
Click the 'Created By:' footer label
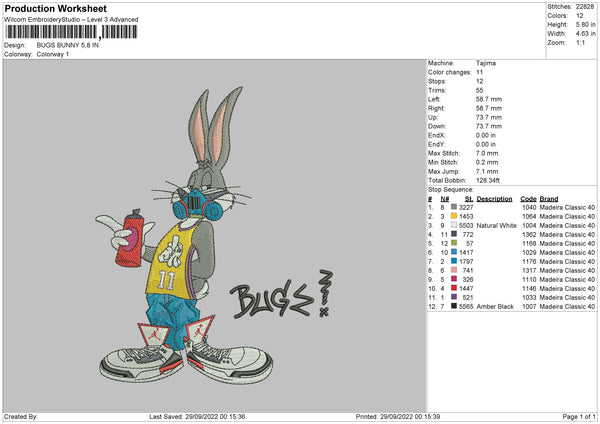[x=21, y=416]
